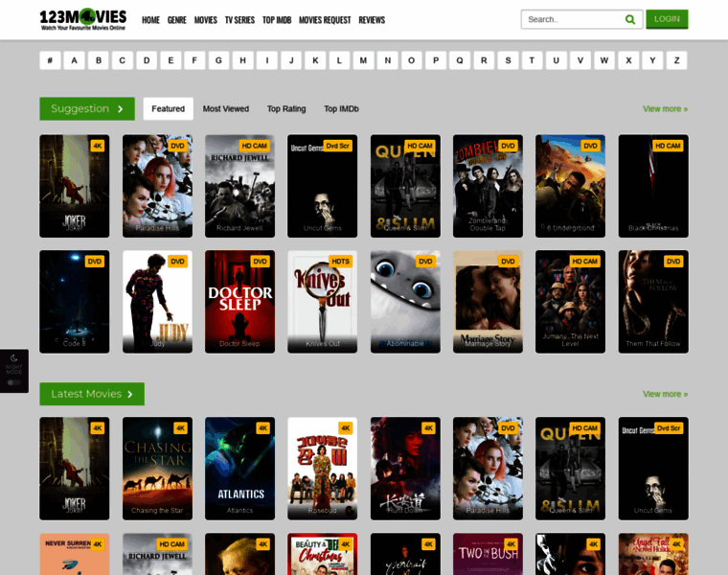Open Knives Out movie poster

tap(322, 302)
